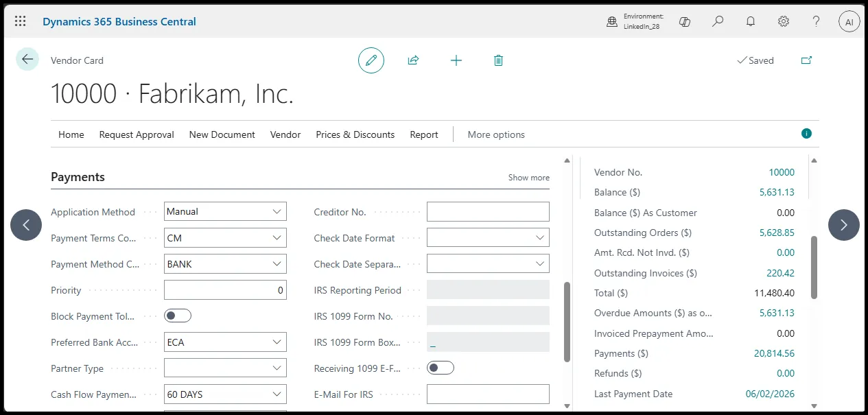Open the search magnifier icon

718,22
